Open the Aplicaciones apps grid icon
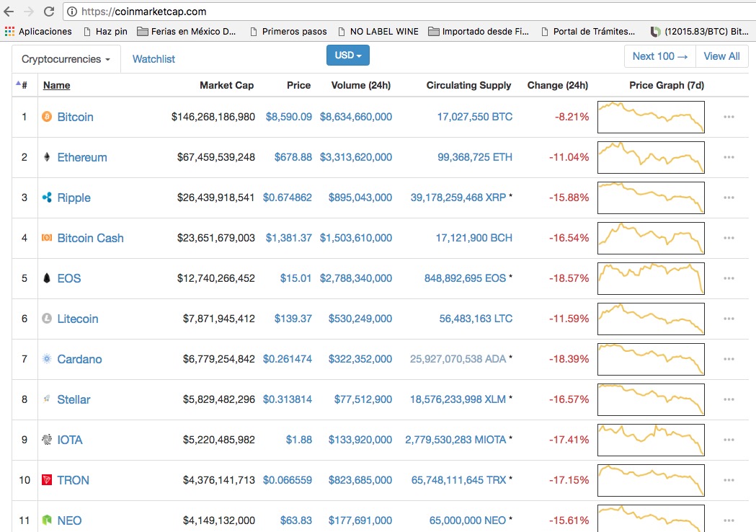Image resolution: width=756 pixels, height=532 pixels. coord(9,31)
